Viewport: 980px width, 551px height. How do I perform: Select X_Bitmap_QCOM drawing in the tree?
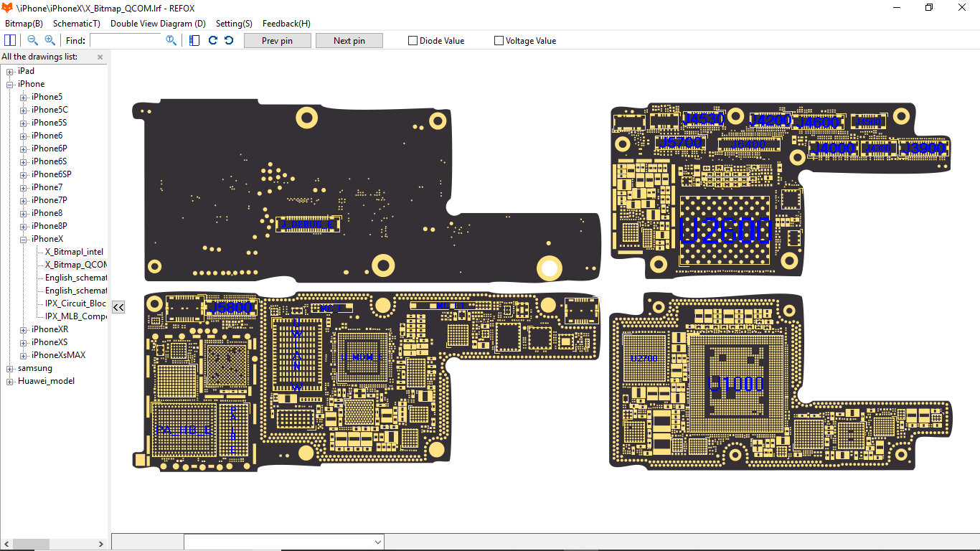(x=75, y=265)
